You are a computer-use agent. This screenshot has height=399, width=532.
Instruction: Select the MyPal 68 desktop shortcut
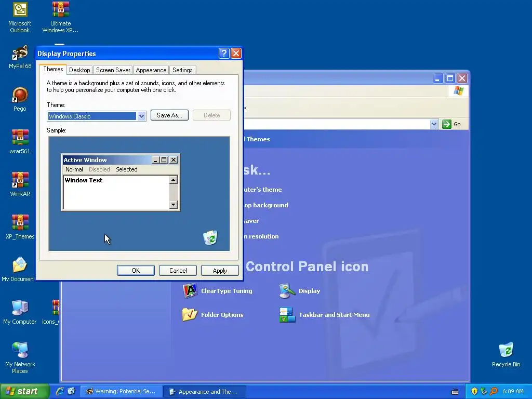coord(20,57)
